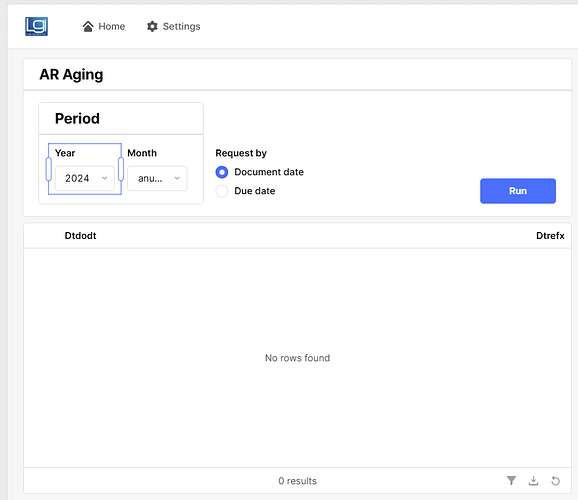Click the Due date label text

point(255,191)
